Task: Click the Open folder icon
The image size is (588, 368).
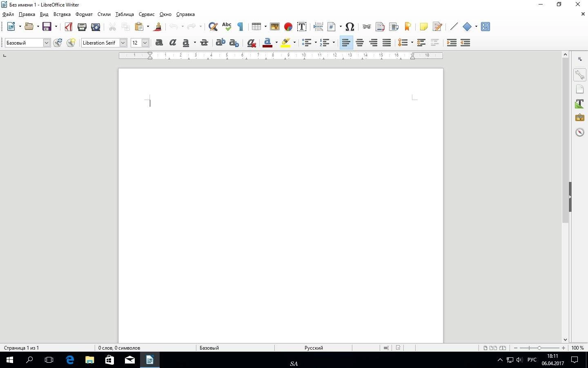Action: coord(29,27)
